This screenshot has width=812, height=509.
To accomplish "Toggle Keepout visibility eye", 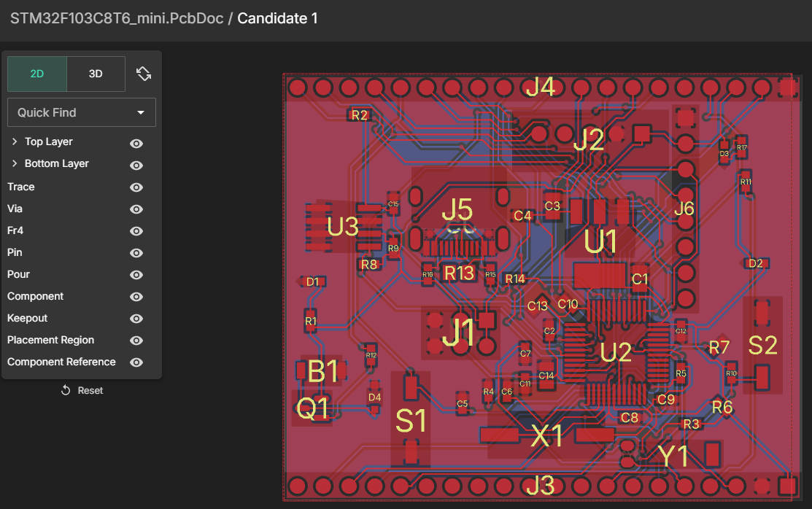I will tap(136, 319).
